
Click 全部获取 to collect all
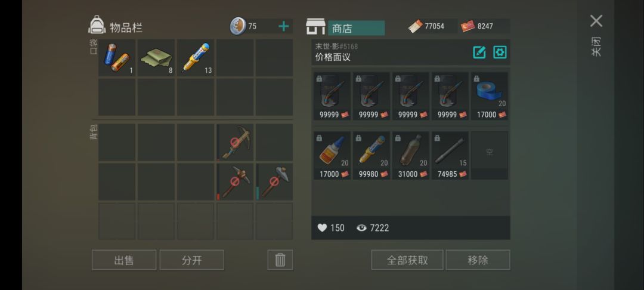point(407,260)
